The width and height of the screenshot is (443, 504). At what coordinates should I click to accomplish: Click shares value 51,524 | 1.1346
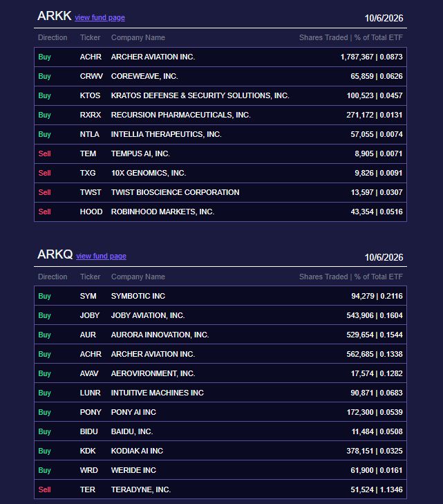[x=377, y=489]
